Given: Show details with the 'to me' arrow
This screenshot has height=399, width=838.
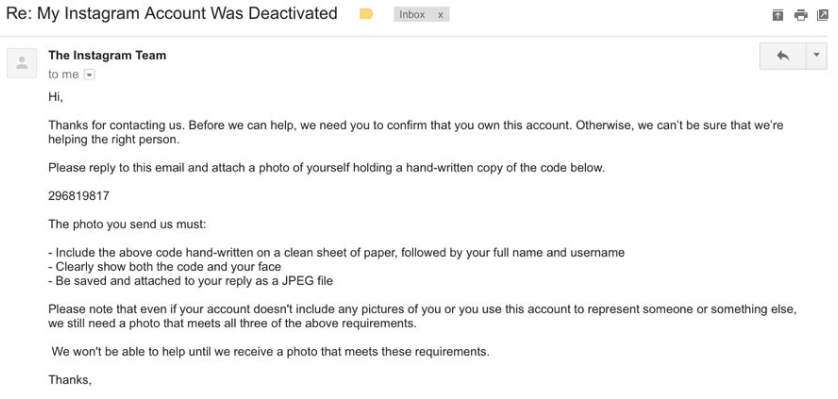Looking at the screenshot, I should [89, 75].
